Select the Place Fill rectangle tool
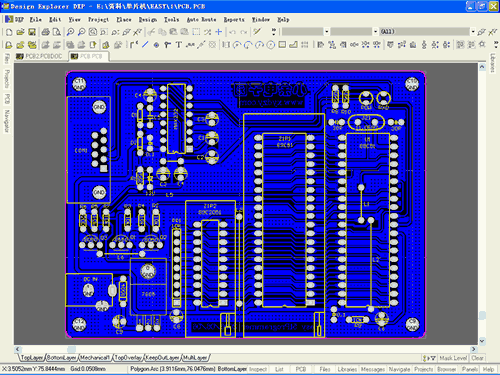The image size is (500, 375). (x=282, y=44)
